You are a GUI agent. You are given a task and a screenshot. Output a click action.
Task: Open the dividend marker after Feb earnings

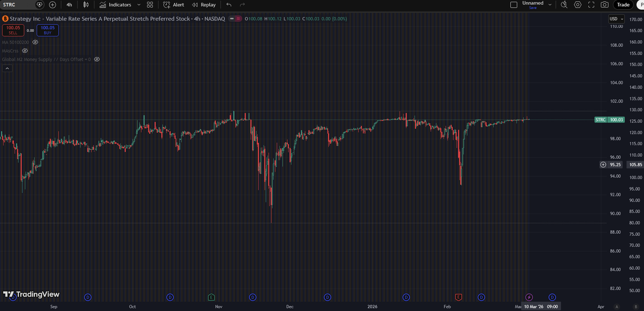tap(481, 296)
